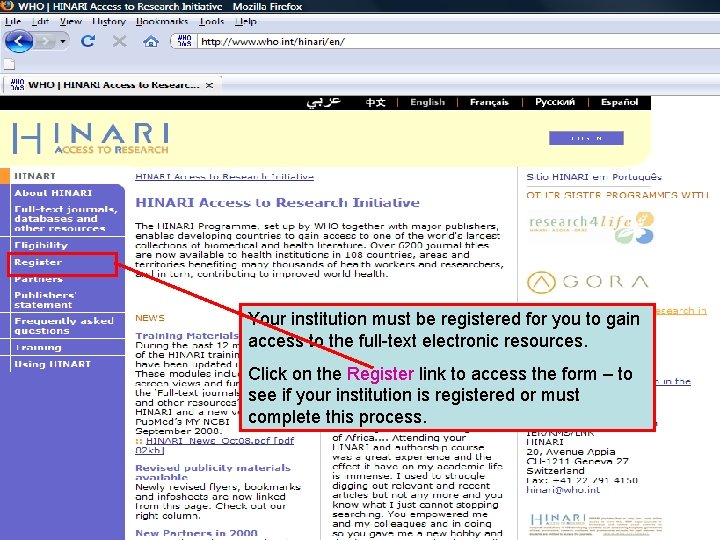Select the Русский language link
Image resolution: width=720 pixels, height=540 pixels.
click(x=555, y=102)
